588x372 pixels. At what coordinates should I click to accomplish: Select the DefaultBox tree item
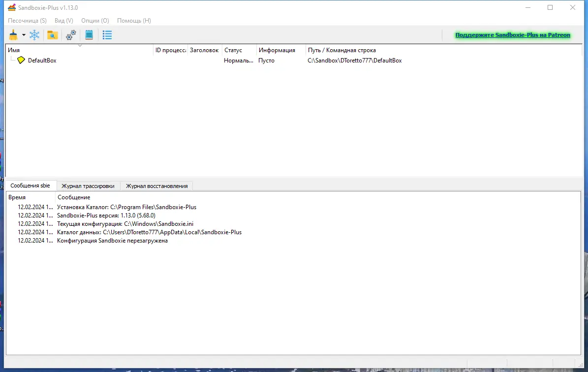coord(42,61)
